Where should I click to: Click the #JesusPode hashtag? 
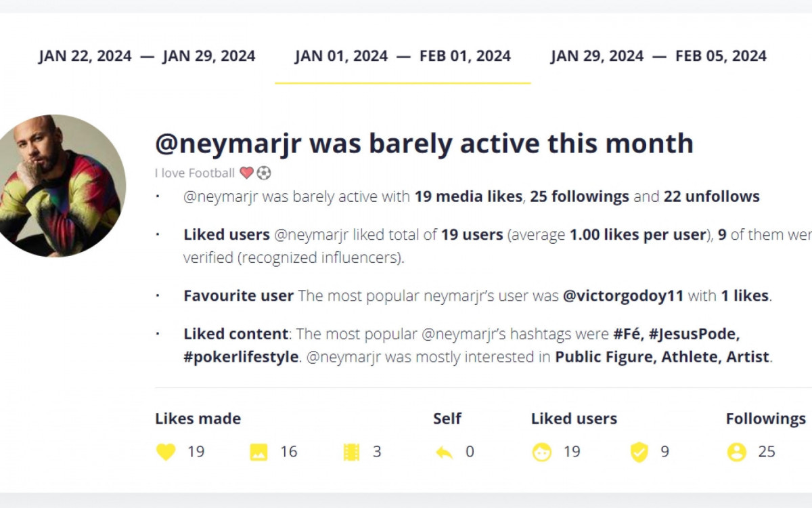(x=694, y=334)
